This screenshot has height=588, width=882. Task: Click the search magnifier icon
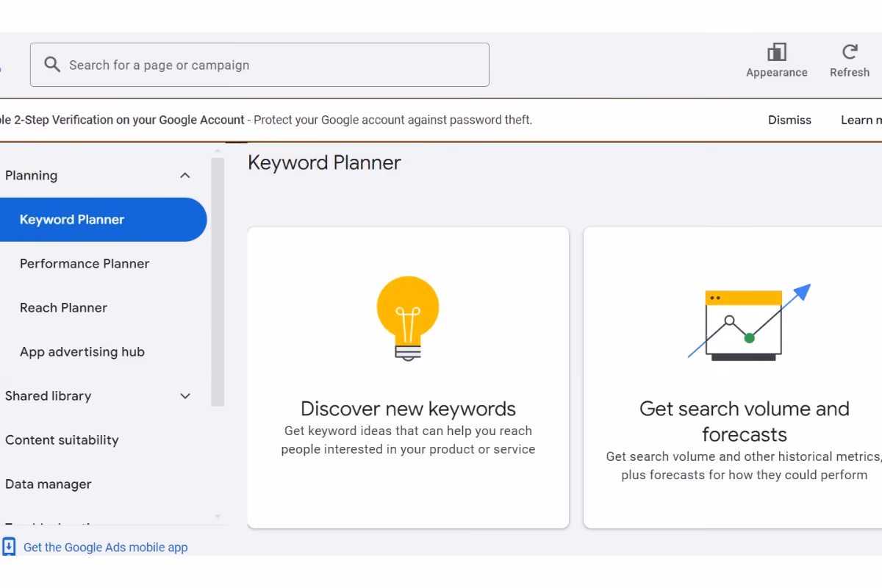pos(52,65)
